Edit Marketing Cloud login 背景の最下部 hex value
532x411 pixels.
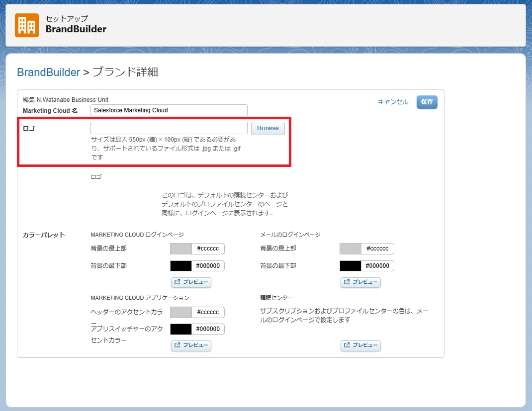coord(208,266)
